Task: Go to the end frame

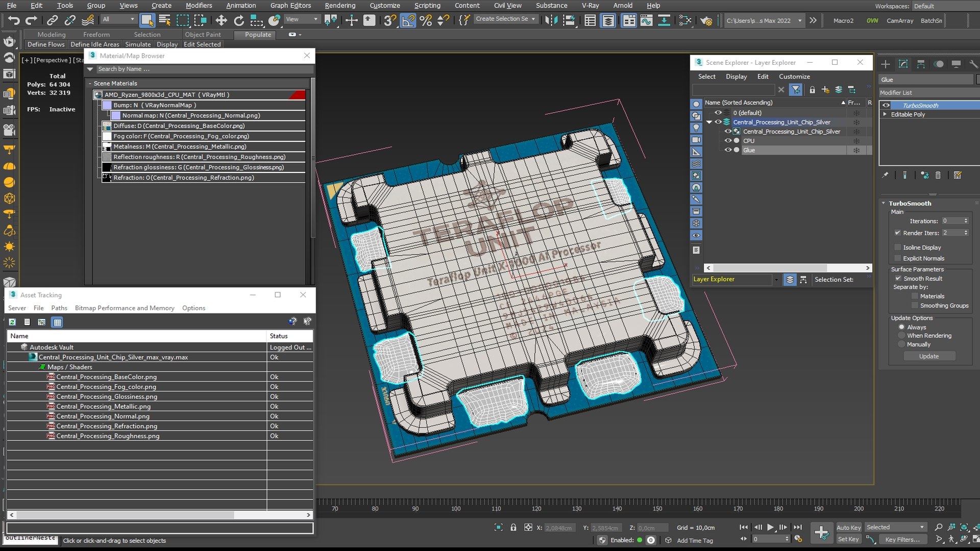Action: pyautogui.click(x=798, y=527)
